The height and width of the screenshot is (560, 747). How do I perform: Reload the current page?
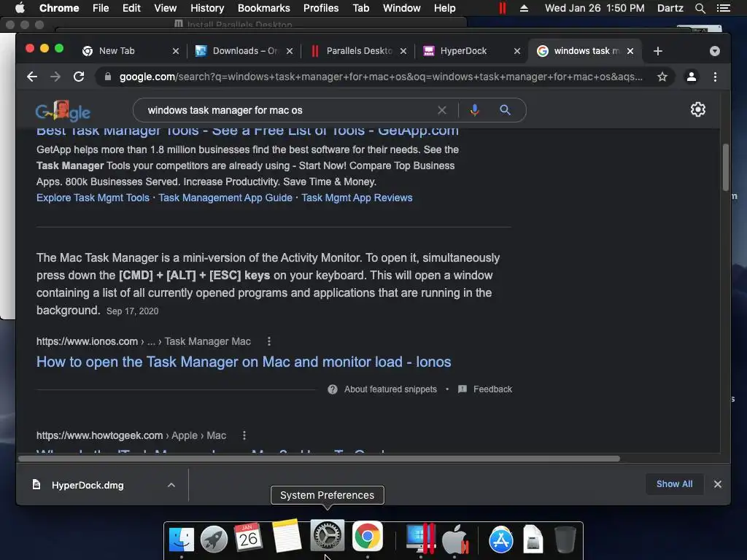[x=79, y=77]
